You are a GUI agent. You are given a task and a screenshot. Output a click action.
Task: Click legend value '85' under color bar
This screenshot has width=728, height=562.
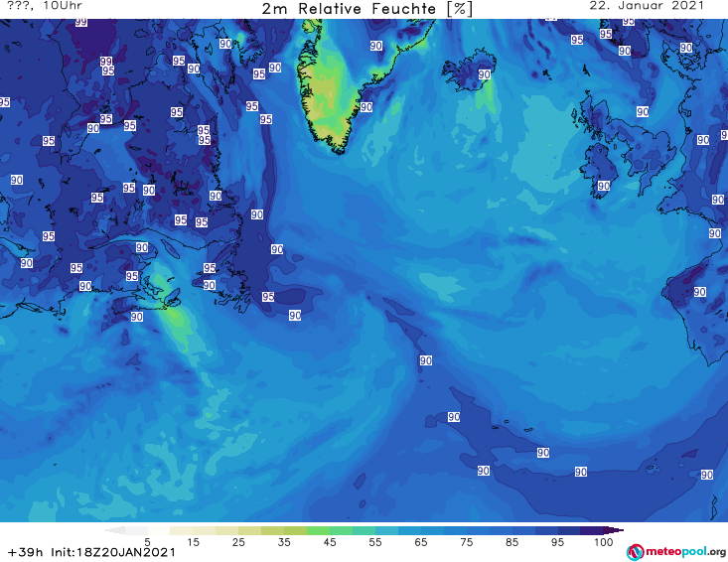click(511, 541)
